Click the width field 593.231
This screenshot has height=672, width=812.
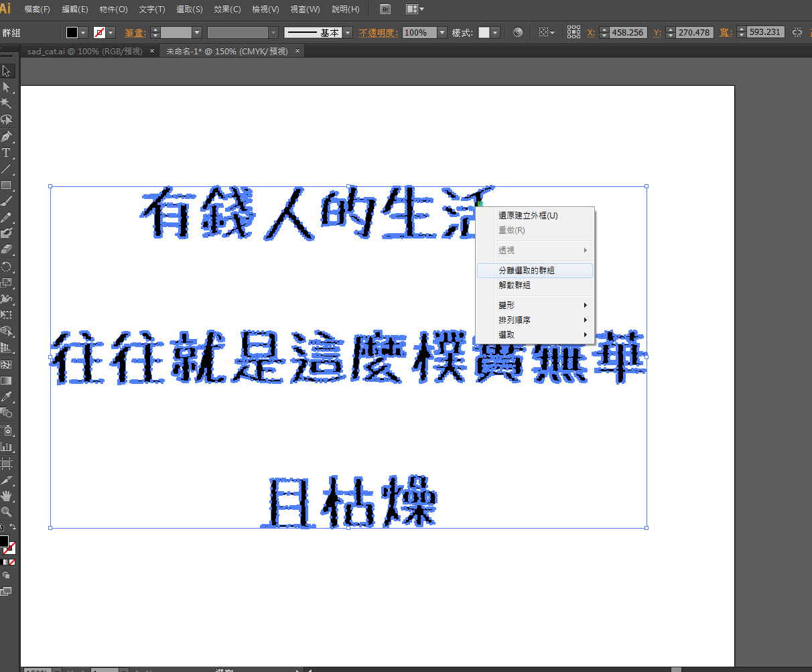[x=764, y=32]
